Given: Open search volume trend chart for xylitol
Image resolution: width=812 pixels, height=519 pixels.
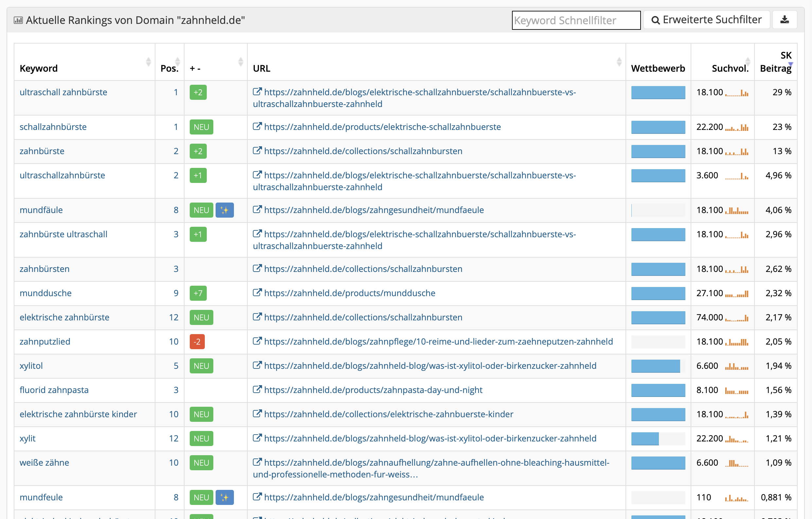Looking at the screenshot, I should (x=737, y=366).
